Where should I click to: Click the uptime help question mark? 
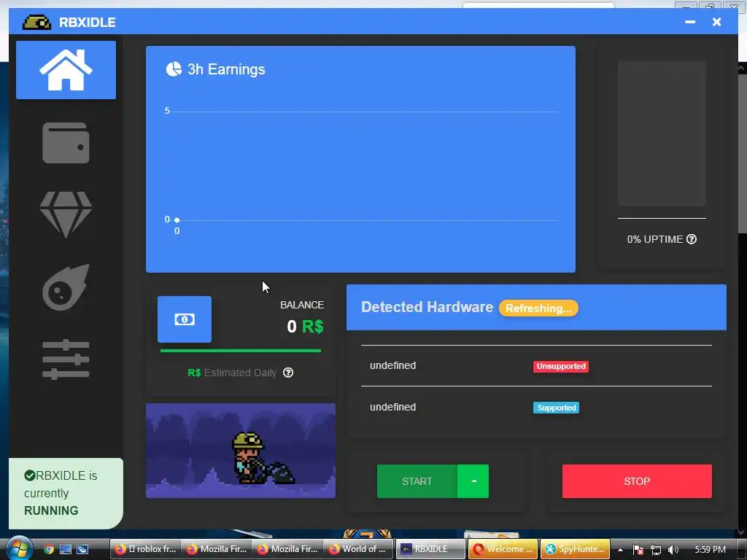coord(692,239)
